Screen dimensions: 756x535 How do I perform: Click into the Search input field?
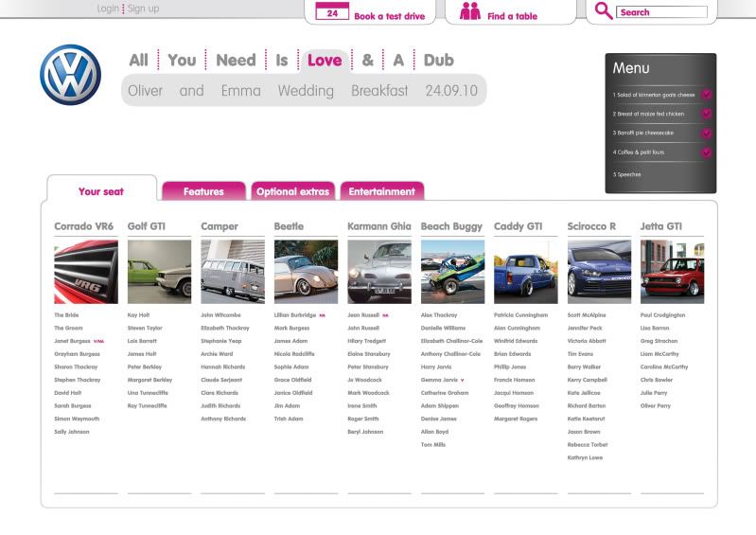point(662,12)
